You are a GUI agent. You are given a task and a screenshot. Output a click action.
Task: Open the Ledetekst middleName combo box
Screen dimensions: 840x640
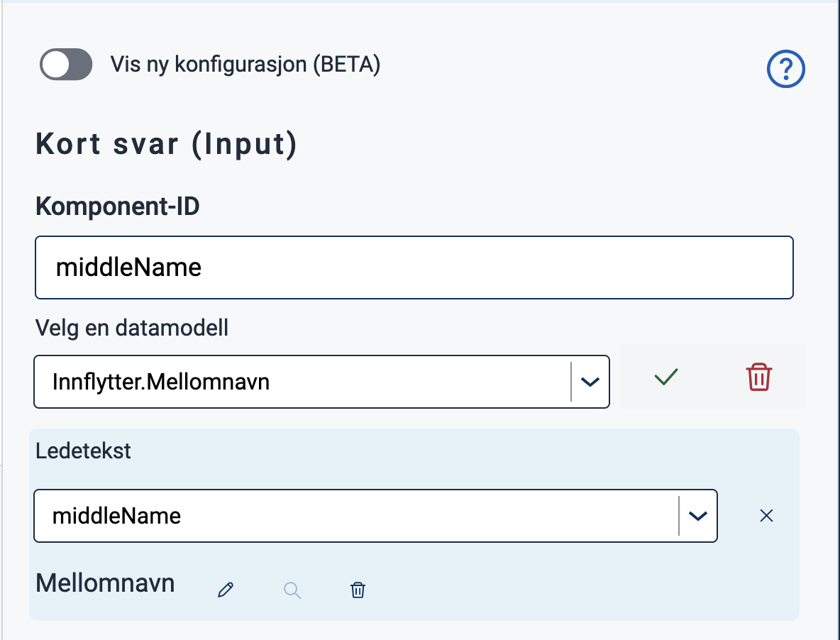point(355,516)
